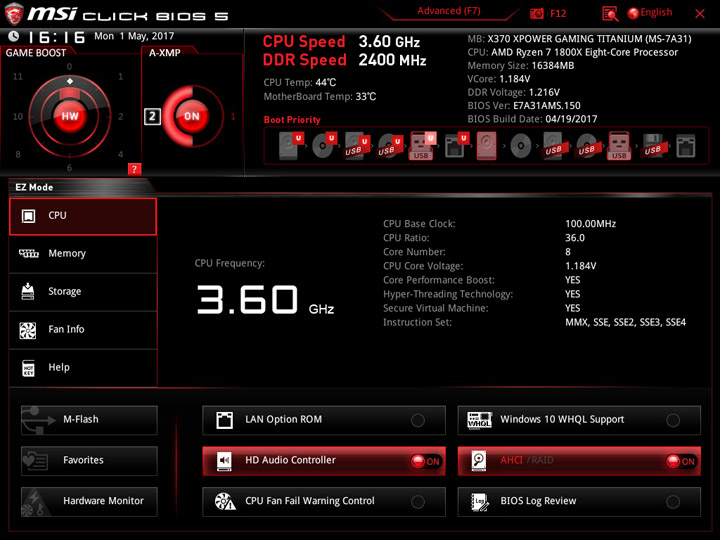
Task: Choose A-XMP profile 1
Action: pyautogui.click(x=233, y=117)
